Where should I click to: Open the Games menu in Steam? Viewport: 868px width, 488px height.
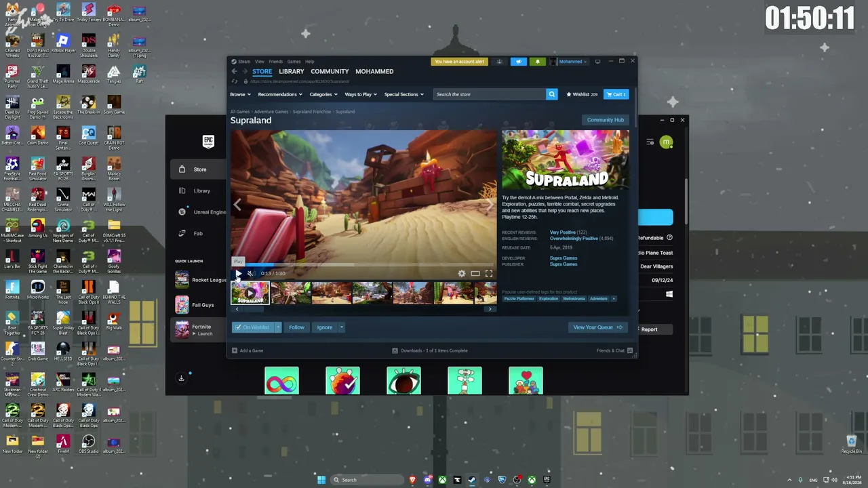coord(294,62)
